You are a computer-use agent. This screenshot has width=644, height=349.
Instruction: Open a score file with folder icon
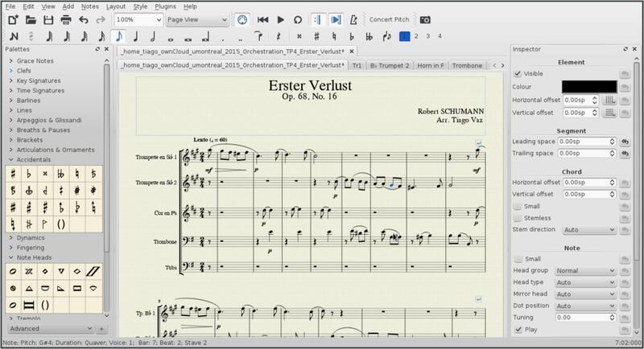(x=31, y=19)
